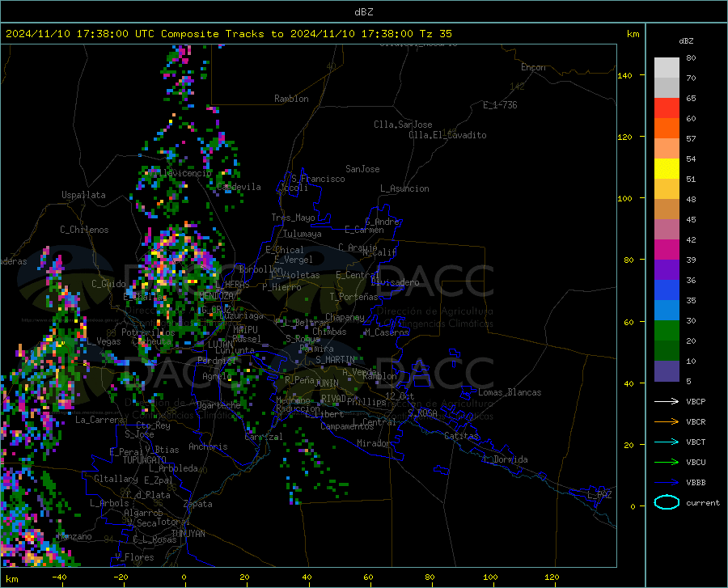The width and height of the screenshot is (728, 588).
Task: Select the orange 57 dBZ color swatch
Action: (667, 129)
